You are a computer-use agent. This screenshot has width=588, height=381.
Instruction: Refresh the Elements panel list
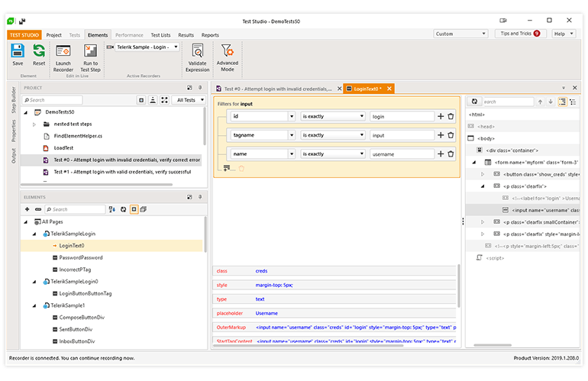123,209
